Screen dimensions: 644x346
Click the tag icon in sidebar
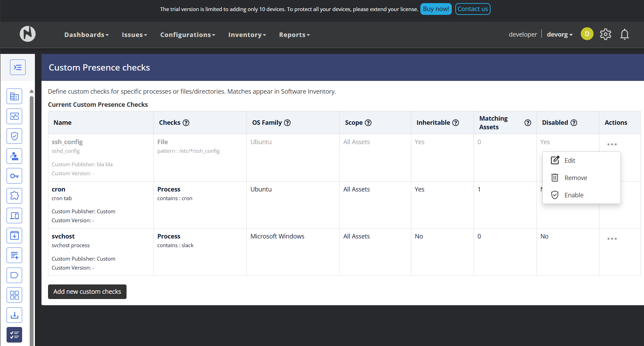point(15,275)
